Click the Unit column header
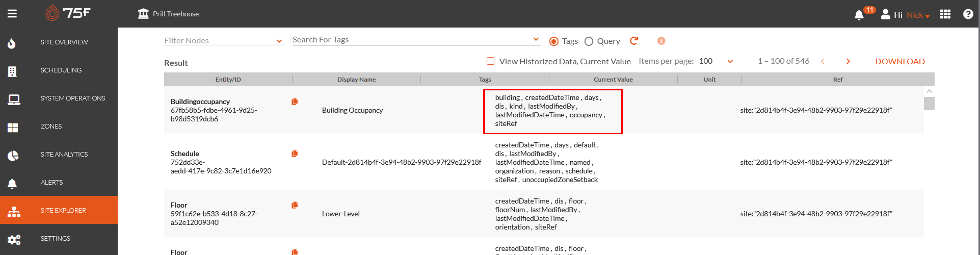 tap(709, 79)
